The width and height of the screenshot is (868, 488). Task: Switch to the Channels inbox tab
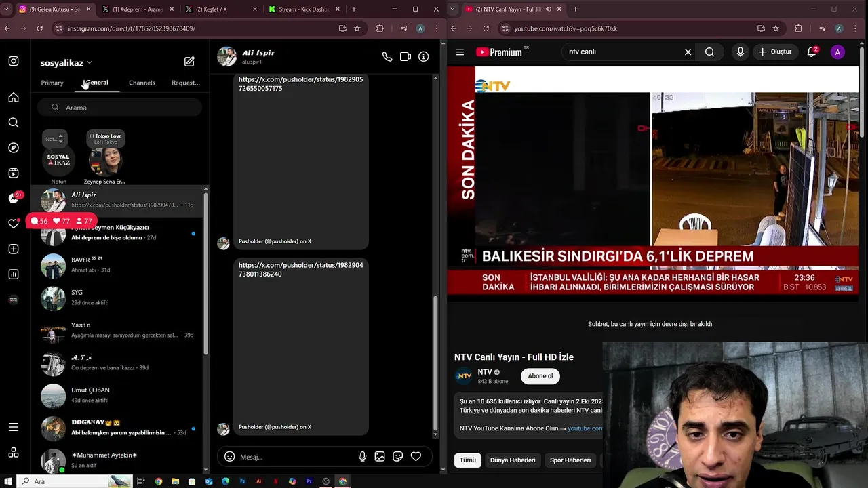[x=142, y=83]
